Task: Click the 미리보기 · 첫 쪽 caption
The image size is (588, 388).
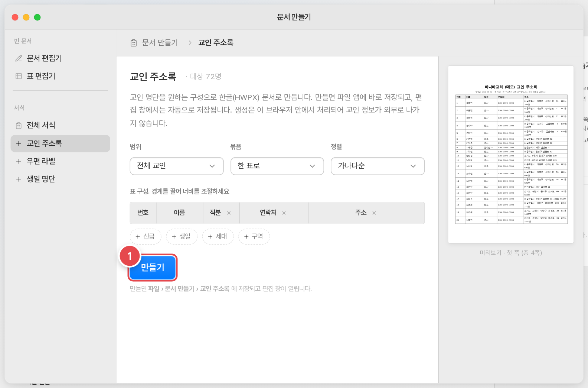Action: [511, 253]
